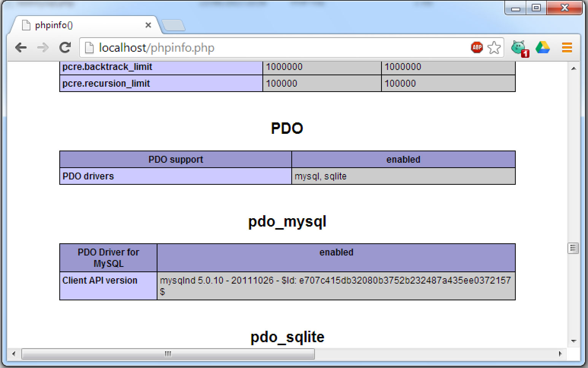Click the Google Drive extension icon
The image size is (588, 368).
tap(543, 48)
